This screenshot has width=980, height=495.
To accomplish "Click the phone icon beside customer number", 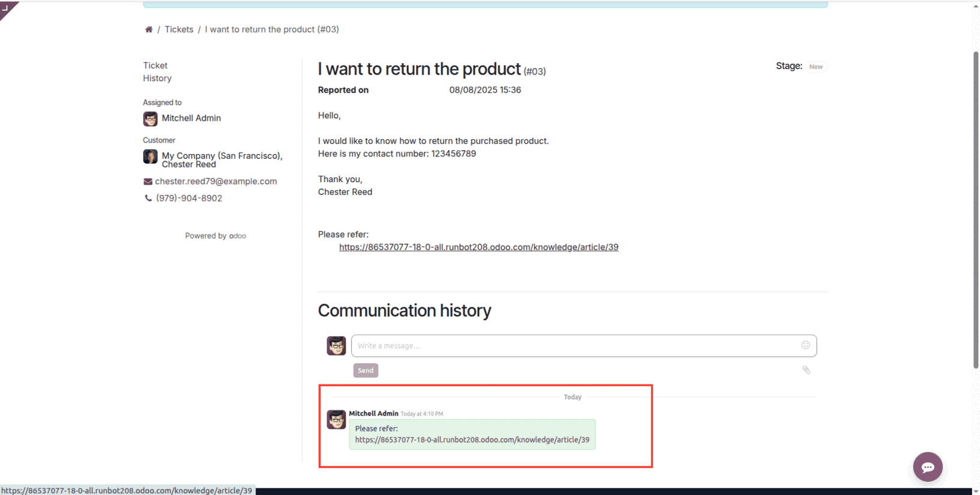I will (148, 198).
